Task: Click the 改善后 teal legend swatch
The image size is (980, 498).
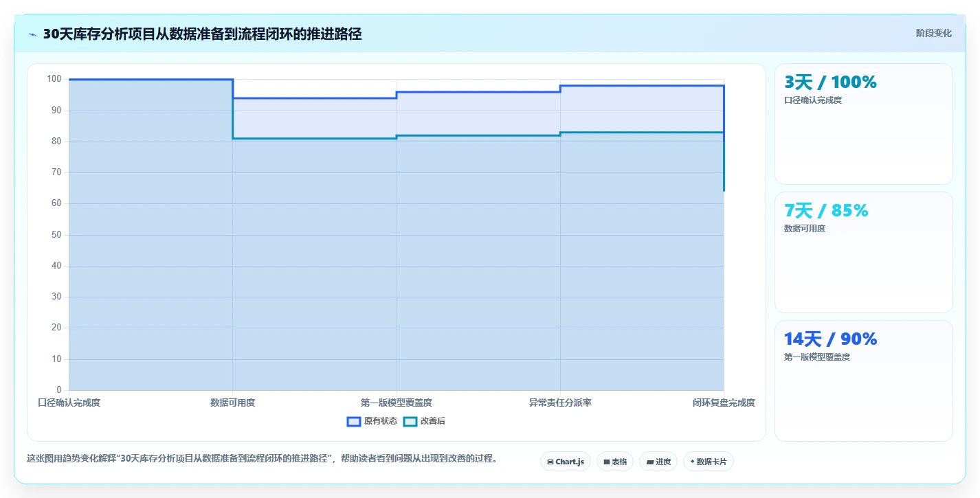Action: (410, 421)
